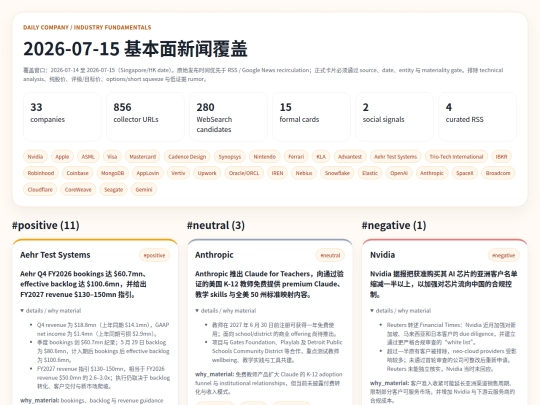Image resolution: width=540 pixels, height=405 pixels.
Task: Click the OpenAI tag
Action: 399,173
